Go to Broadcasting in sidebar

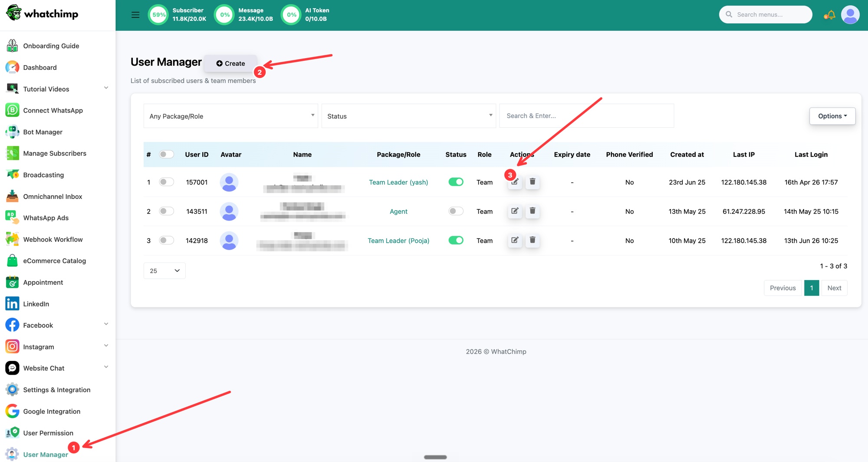[x=43, y=175]
